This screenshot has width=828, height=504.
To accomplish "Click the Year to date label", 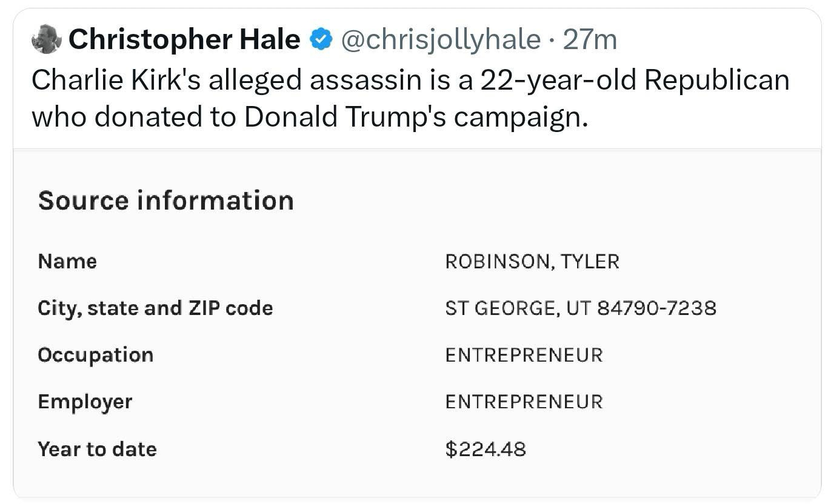I will (x=97, y=449).
